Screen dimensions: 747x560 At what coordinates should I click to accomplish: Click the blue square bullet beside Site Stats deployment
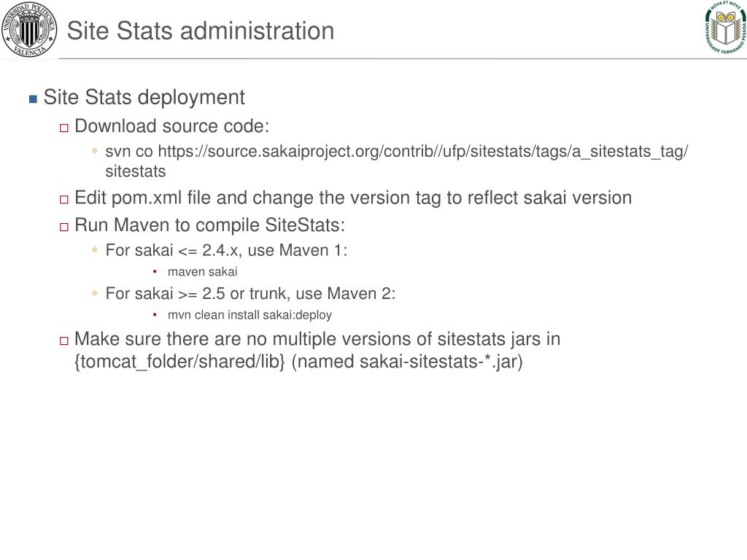(33, 99)
